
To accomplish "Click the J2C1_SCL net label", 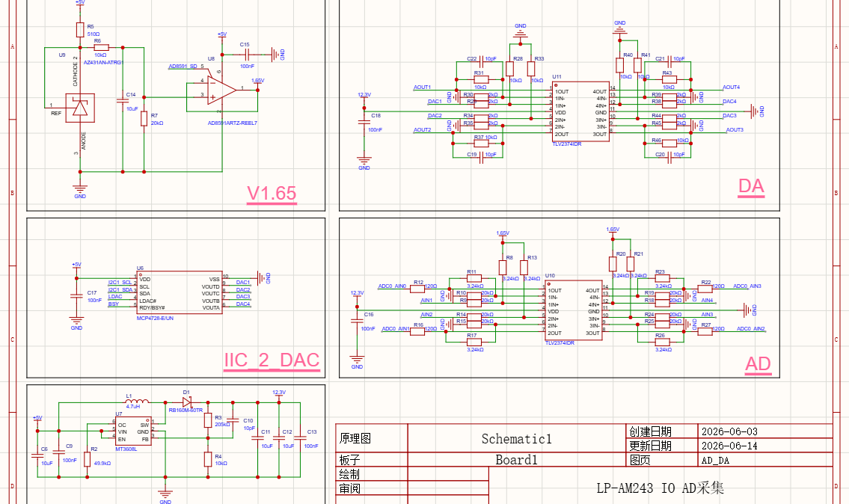I will click(x=120, y=283).
